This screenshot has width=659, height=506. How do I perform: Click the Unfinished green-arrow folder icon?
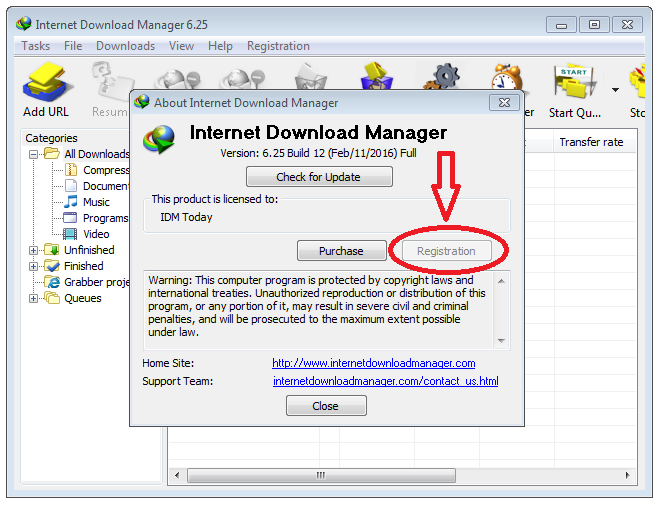(x=52, y=250)
